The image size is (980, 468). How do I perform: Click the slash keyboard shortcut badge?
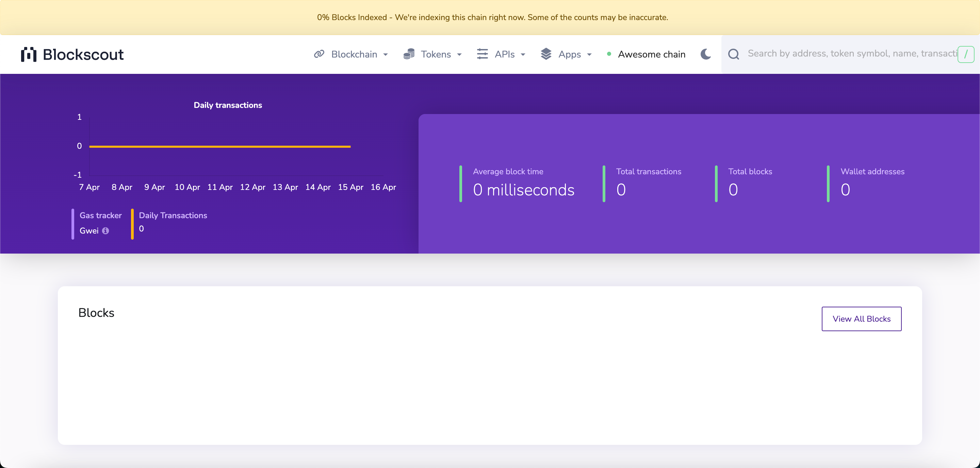967,54
